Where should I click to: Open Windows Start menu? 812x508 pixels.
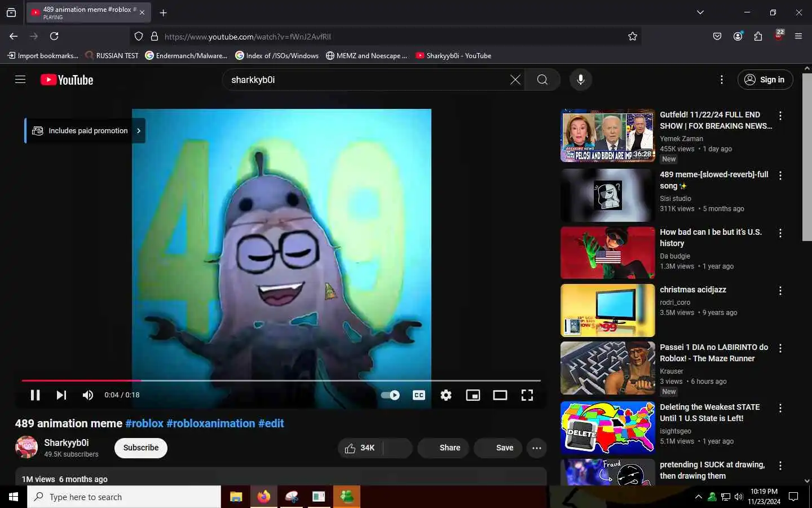14,497
